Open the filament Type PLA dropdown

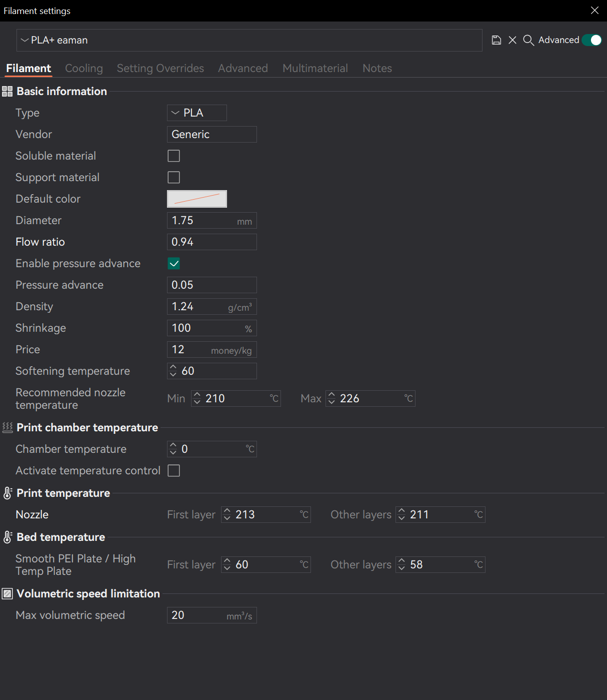(x=197, y=113)
